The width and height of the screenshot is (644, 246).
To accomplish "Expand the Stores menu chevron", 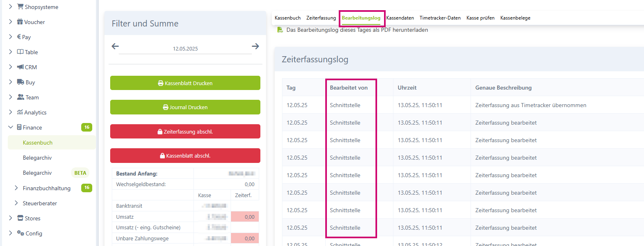I will pos(10,218).
